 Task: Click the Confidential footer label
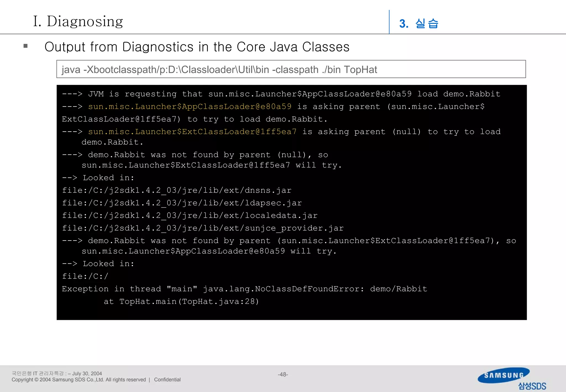(167, 380)
